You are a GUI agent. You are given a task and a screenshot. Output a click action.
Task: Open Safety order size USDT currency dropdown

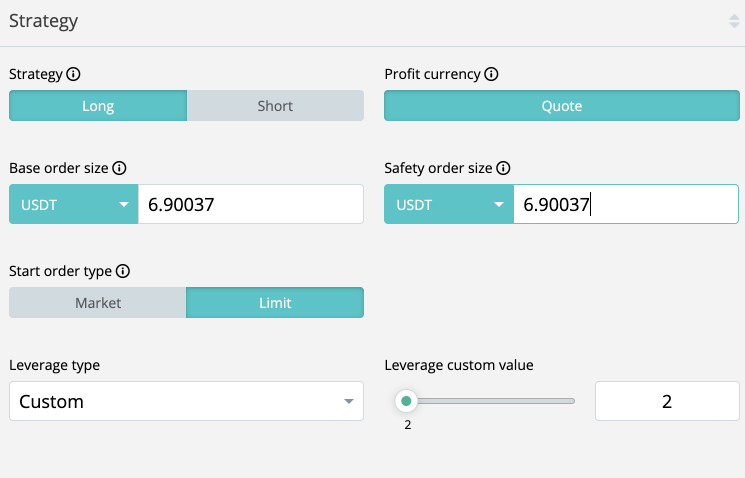449,204
